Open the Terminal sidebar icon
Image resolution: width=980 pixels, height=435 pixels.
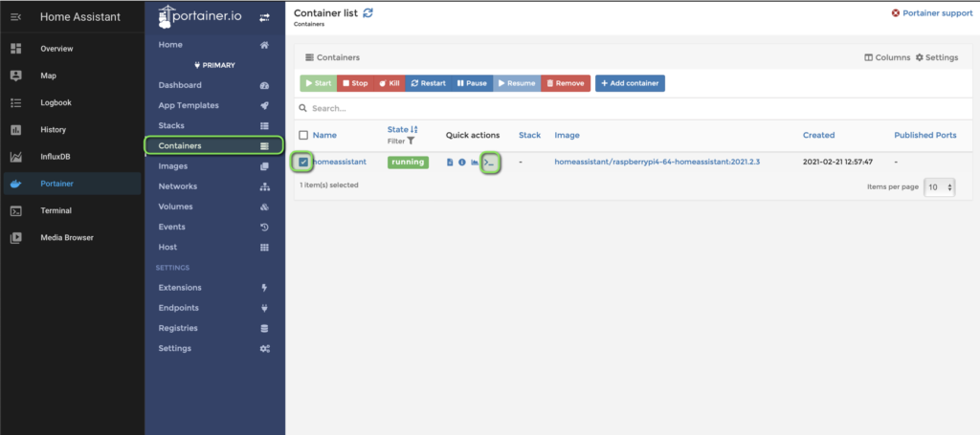pyautogui.click(x=16, y=211)
